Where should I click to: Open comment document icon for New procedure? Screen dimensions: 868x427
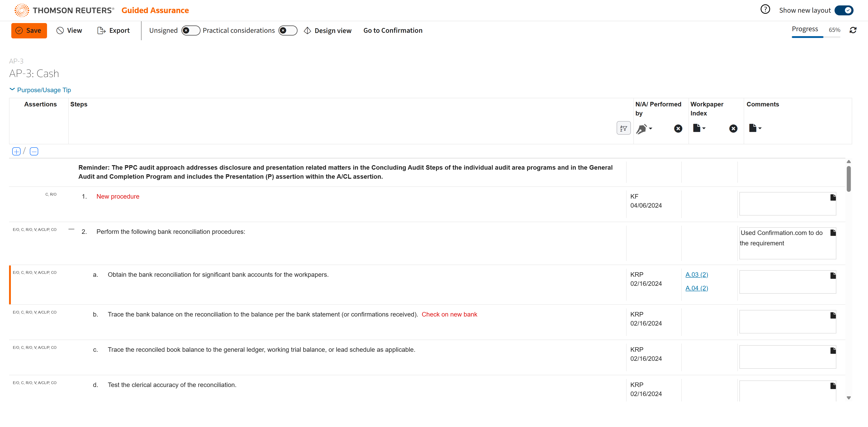click(x=833, y=197)
